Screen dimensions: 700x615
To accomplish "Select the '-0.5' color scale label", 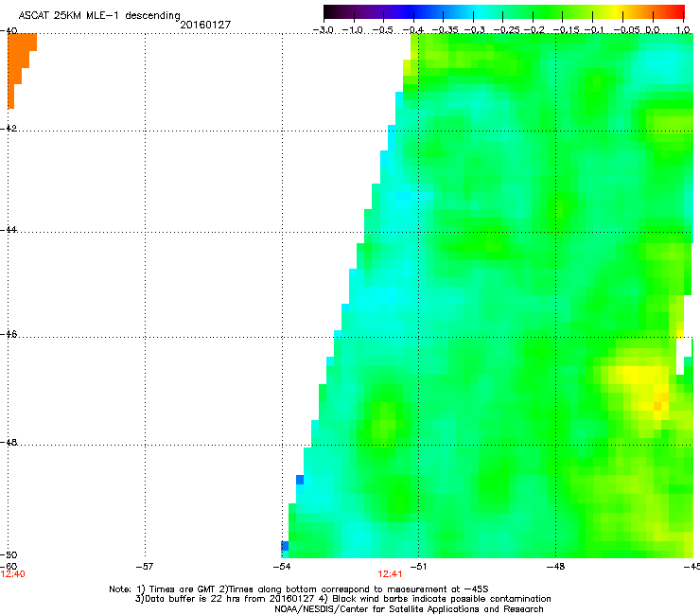I will (382, 30).
